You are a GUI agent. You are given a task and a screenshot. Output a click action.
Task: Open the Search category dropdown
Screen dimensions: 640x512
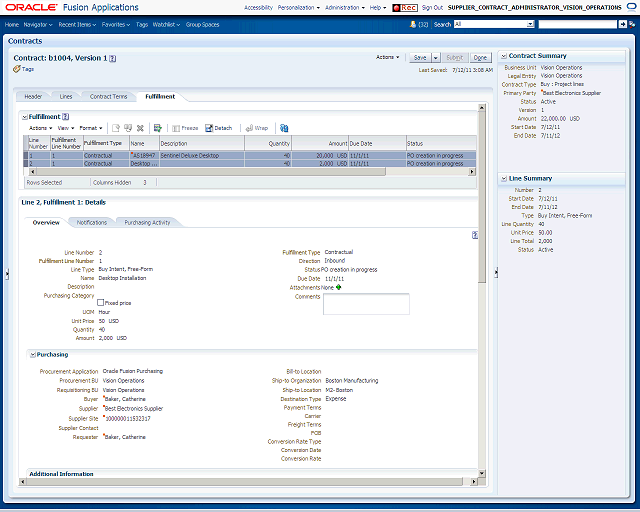coord(530,24)
